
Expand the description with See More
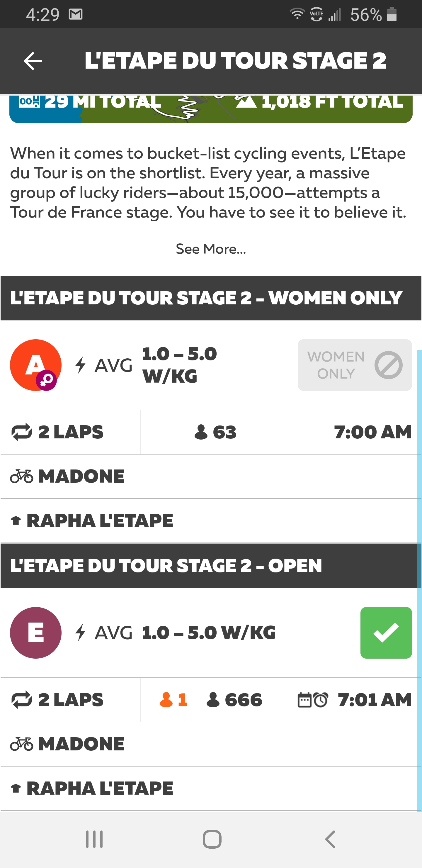pyautogui.click(x=211, y=249)
